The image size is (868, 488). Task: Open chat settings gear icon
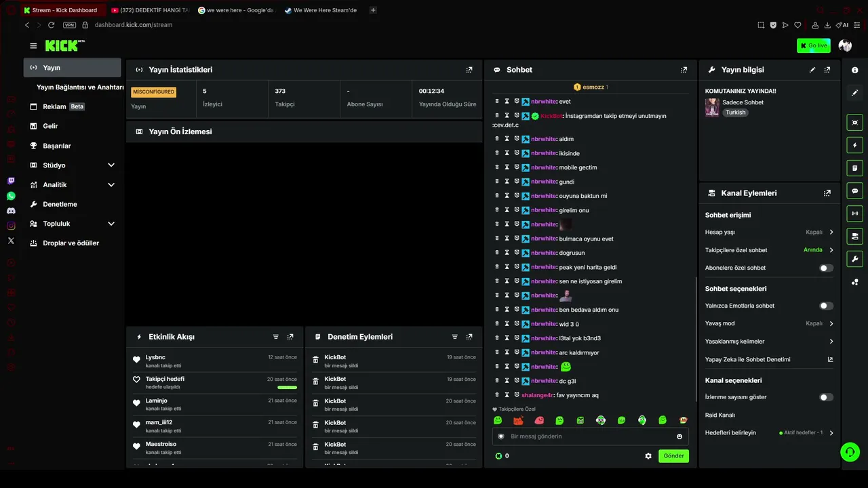point(648,456)
